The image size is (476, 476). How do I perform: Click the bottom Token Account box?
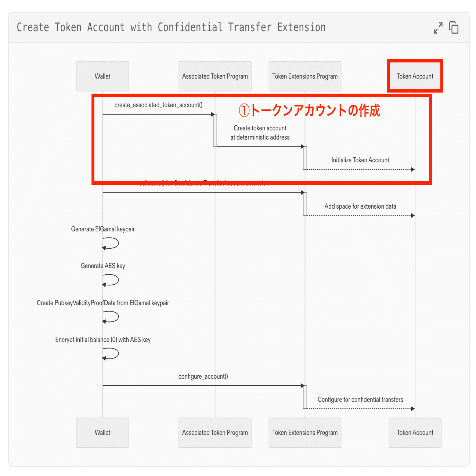[x=415, y=433]
